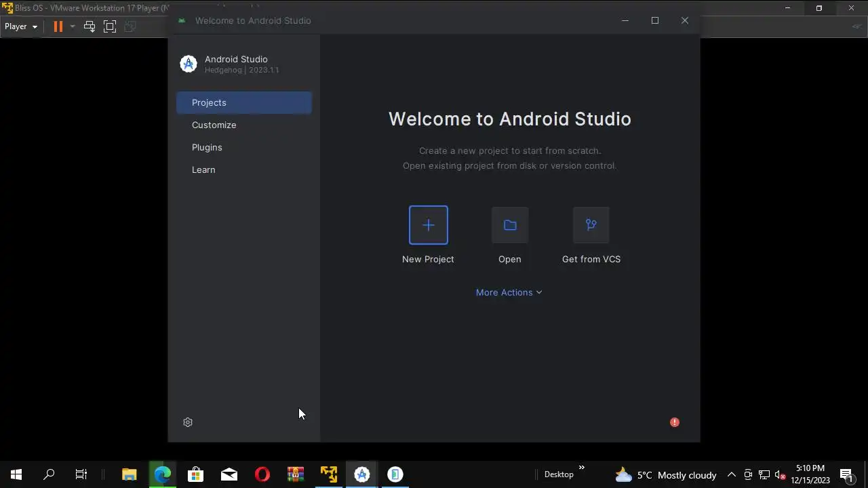Minimize the Android Studio welcome window
The height and width of the screenshot is (488, 868).
pos(625,20)
